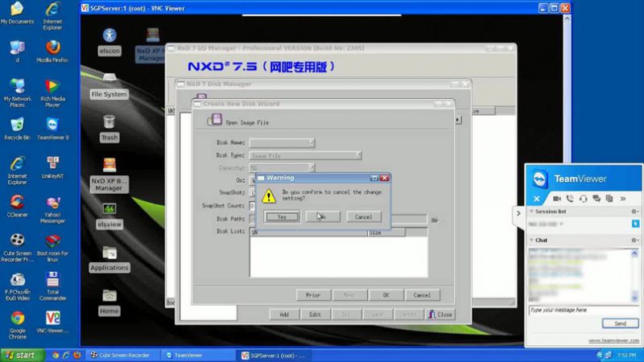Open the Trash icon on VNC desktop
This screenshot has height=362, width=644.
click(x=109, y=129)
